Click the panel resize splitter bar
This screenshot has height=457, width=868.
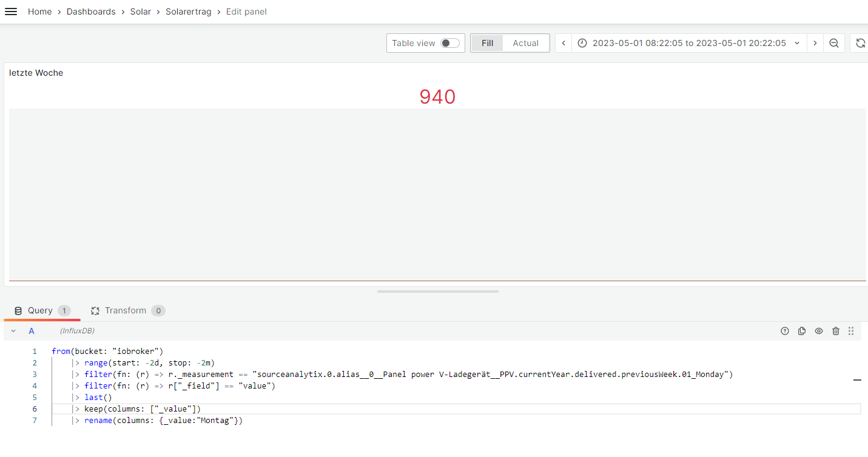(x=438, y=292)
